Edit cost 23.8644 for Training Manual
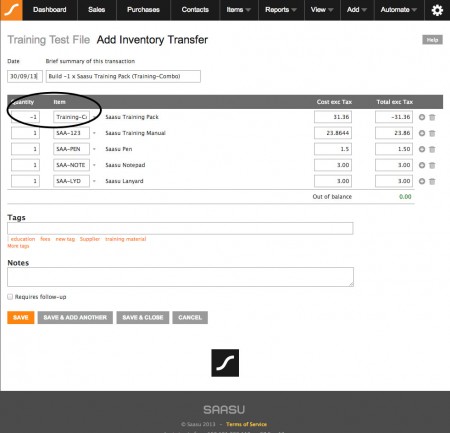Screen dimensions: 450x433 [x=333, y=133]
